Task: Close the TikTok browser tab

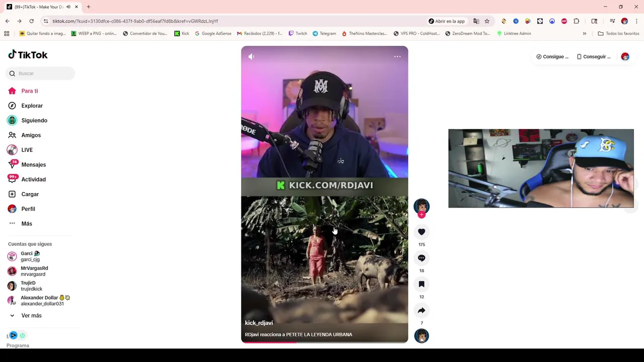Action: click(76, 7)
